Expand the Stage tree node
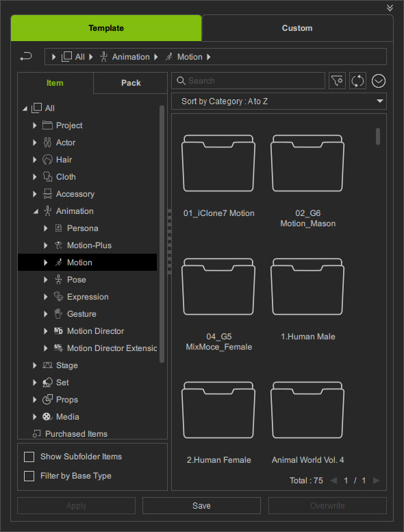The width and height of the screenshot is (404, 532). [34, 365]
